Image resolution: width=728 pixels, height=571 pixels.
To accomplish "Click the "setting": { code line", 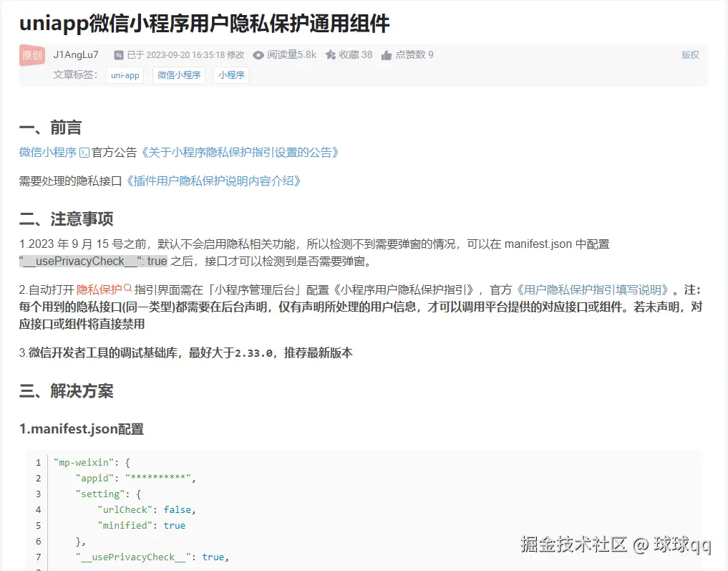I will coord(108,494).
